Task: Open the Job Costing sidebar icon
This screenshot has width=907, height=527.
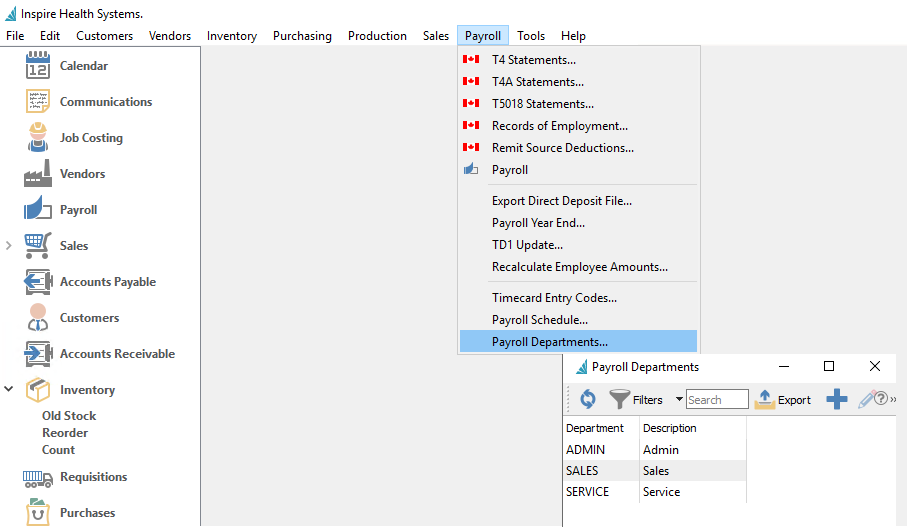Action: point(37,138)
